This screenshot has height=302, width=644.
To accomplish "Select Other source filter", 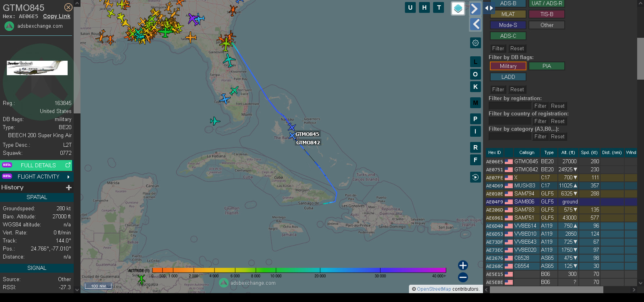I will tap(547, 25).
